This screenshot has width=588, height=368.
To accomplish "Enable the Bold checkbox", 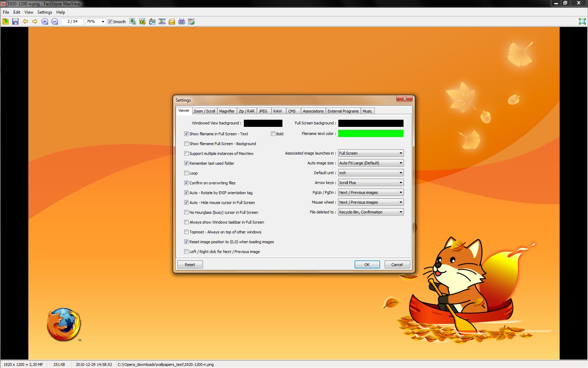I will click(x=273, y=134).
